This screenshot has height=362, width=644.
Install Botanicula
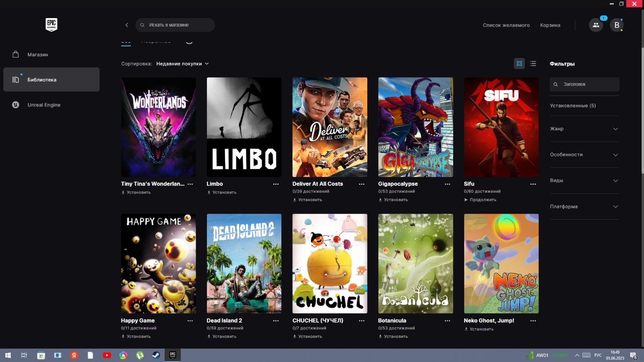coord(393,336)
